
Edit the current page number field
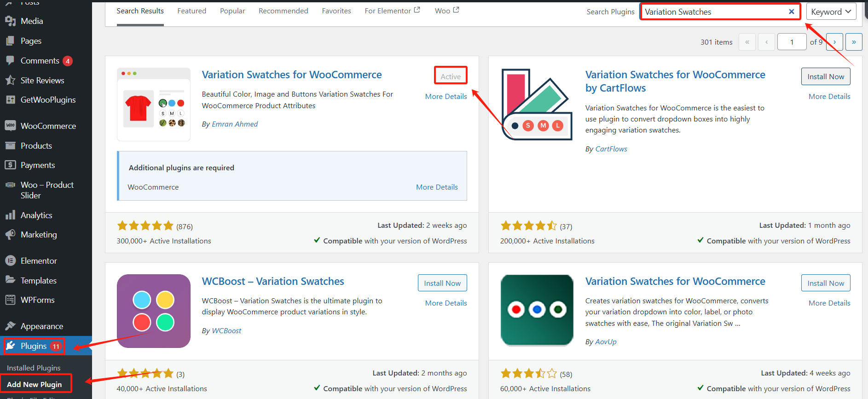792,42
